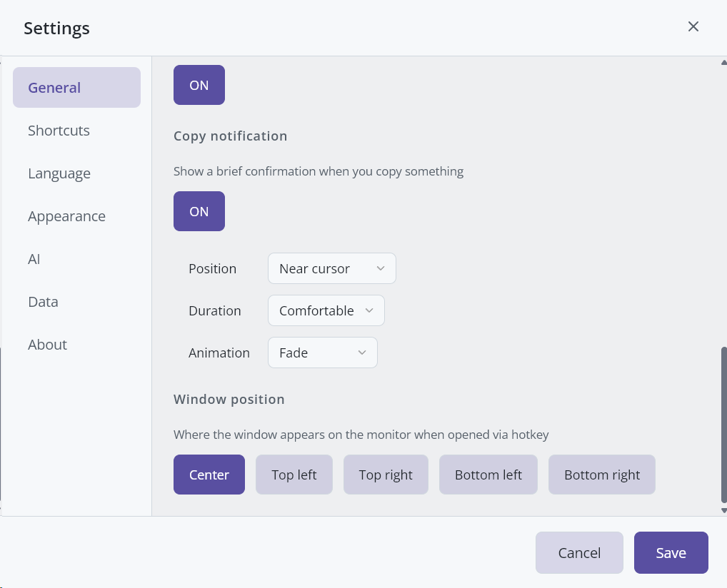Close the Settings dialog with X icon
The image size is (727, 588).
pyautogui.click(x=693, y=27)
